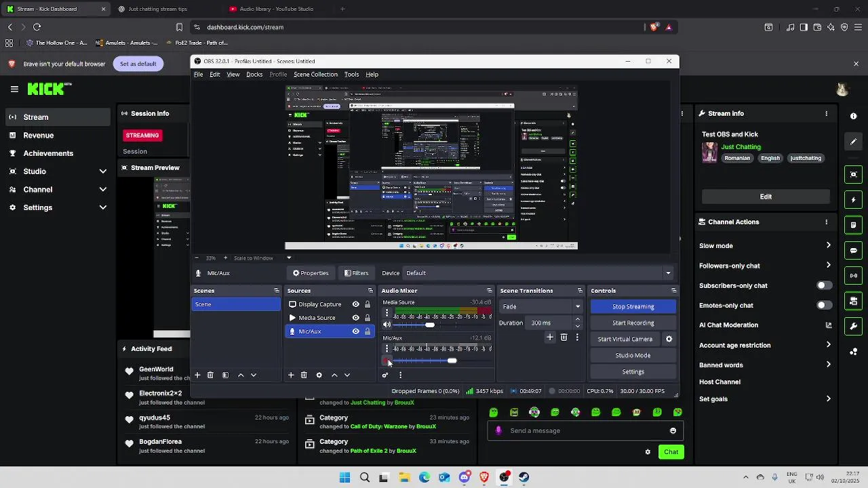Mute the Media Source speaker icon
The image size is (868, 488).
point(387,325)
